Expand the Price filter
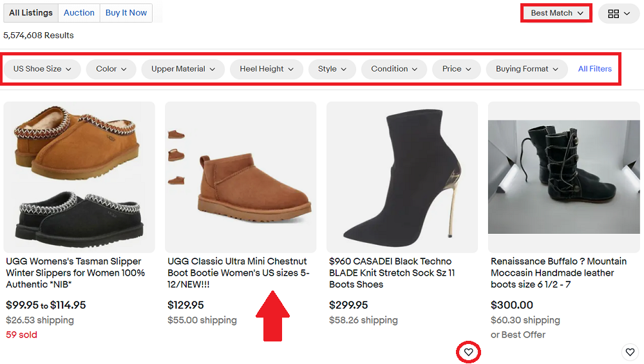 coord(457,69)
